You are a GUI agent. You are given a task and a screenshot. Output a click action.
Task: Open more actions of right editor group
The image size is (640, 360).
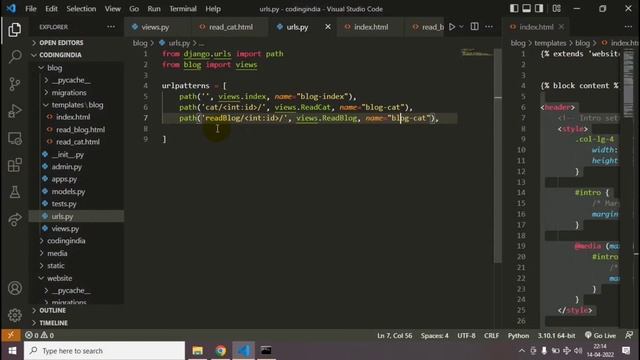tap(628, 27)
